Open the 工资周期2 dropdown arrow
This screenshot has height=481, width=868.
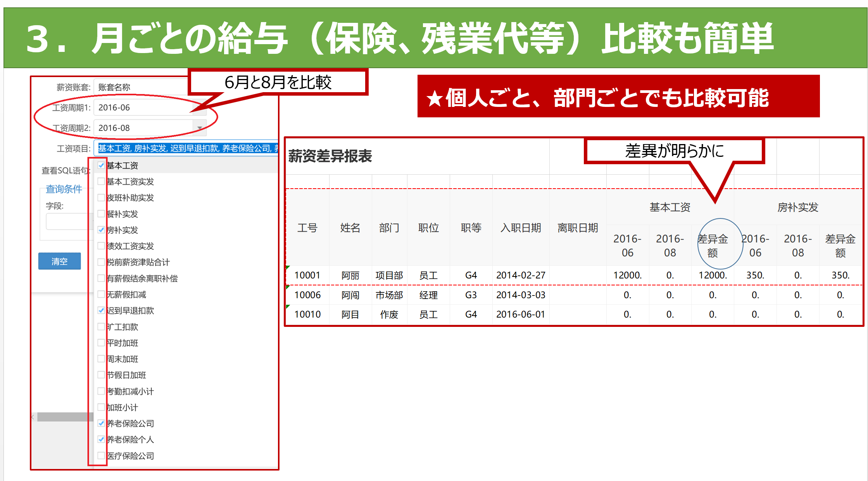pyautogui.click(x=200, y=128)
